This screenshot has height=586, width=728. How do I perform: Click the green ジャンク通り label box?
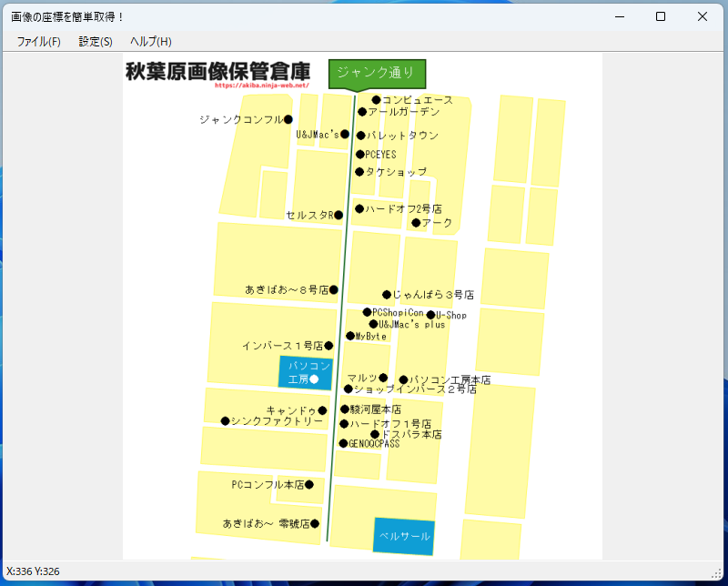pos(377,74)
